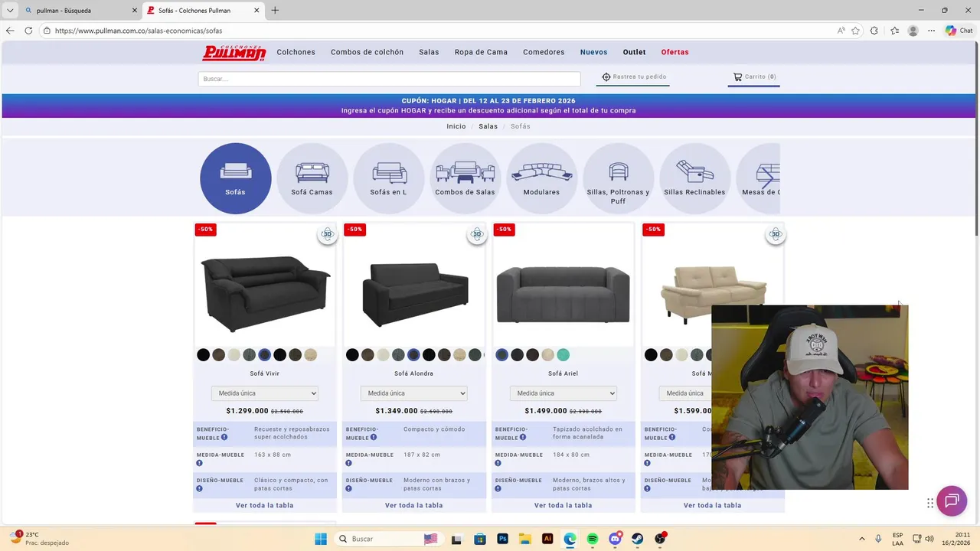Viewport: 980px width, 551px height.
Task: Open the Windows Start menu
Action: (x=321, y=539)
